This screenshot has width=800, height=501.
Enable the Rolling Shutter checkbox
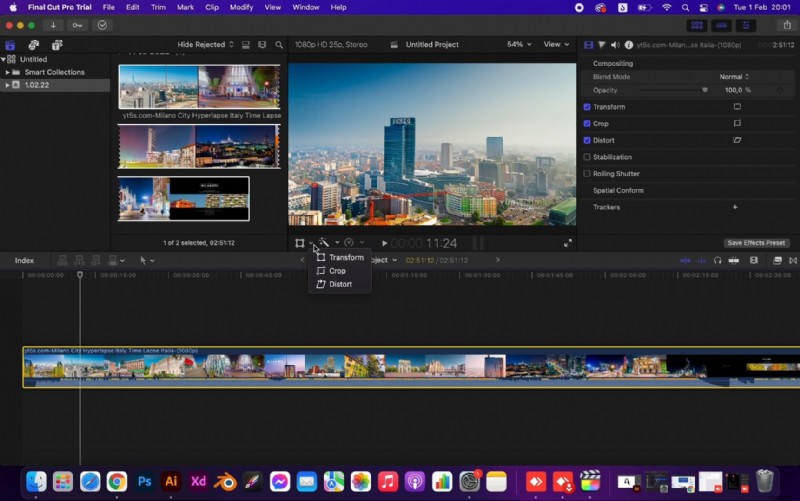587,173
